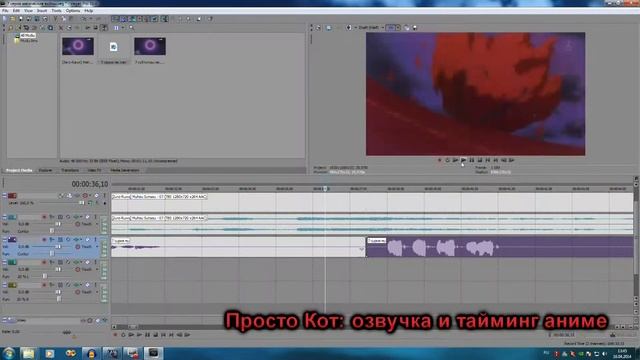The image size is (640, 360).
Task: Open the Edit menu
Action: (x=16, y=11)
